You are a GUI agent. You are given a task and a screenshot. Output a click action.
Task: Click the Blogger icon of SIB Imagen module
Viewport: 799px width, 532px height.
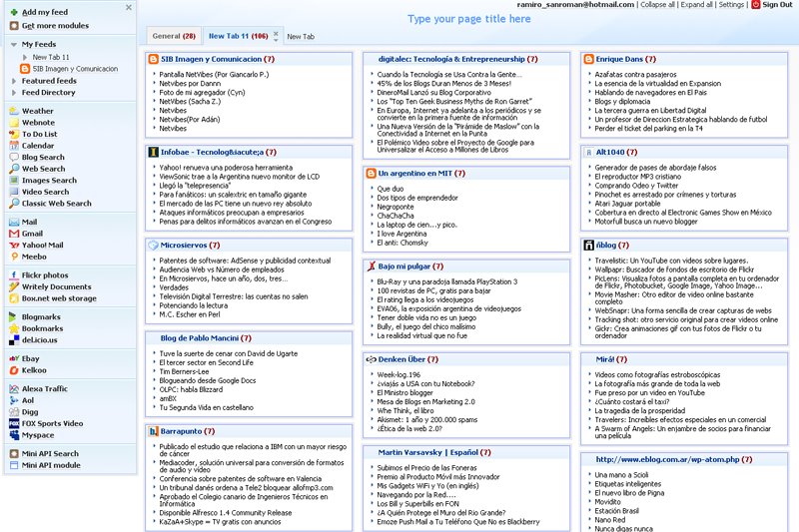point(153,59)
